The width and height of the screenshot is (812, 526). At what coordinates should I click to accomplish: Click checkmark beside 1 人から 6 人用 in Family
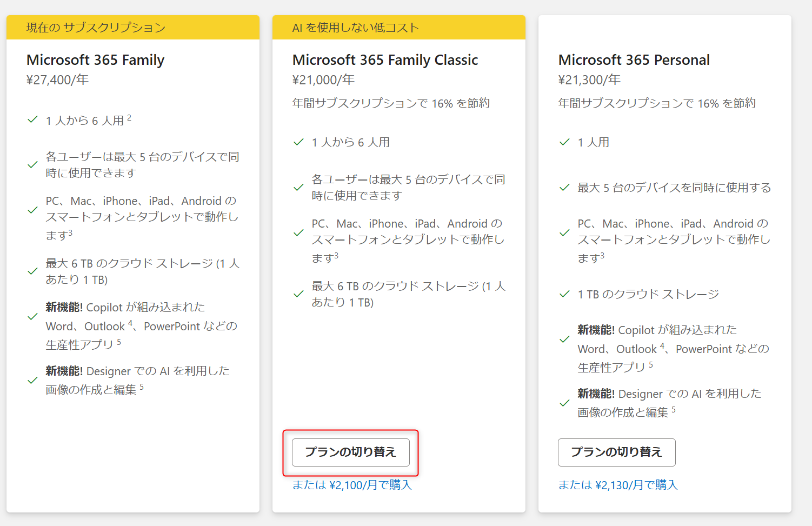point(32,119)
